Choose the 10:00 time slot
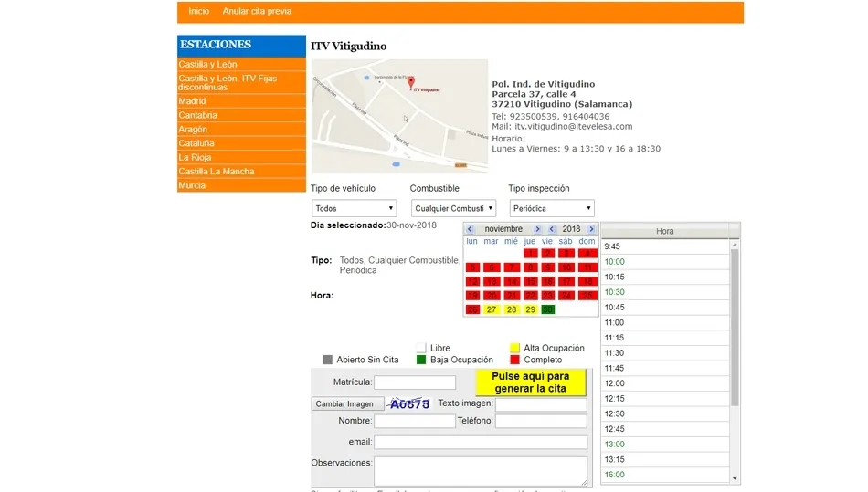Viewport: 868px width, 492px height. (x=614, y=262)
